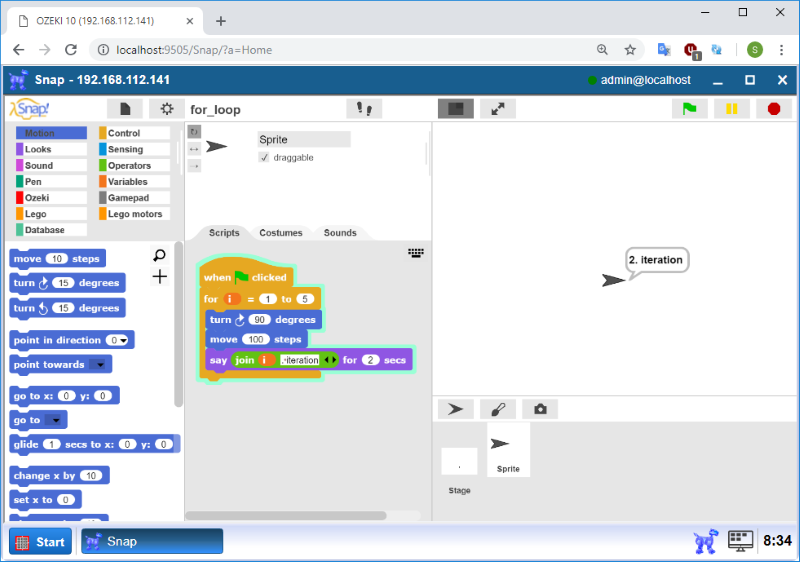The height and width of the screenshot is (562, 800).
Task: Select the Sound category
Action: 51,166
